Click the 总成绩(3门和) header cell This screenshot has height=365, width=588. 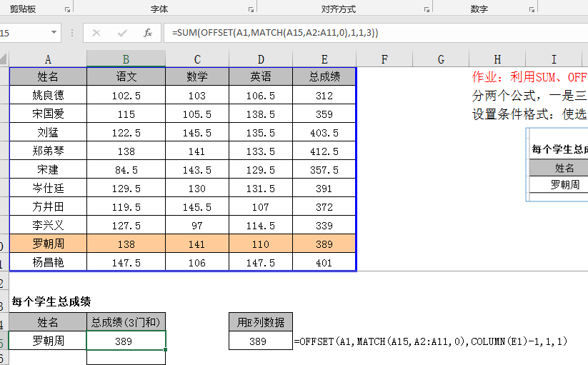126,322
